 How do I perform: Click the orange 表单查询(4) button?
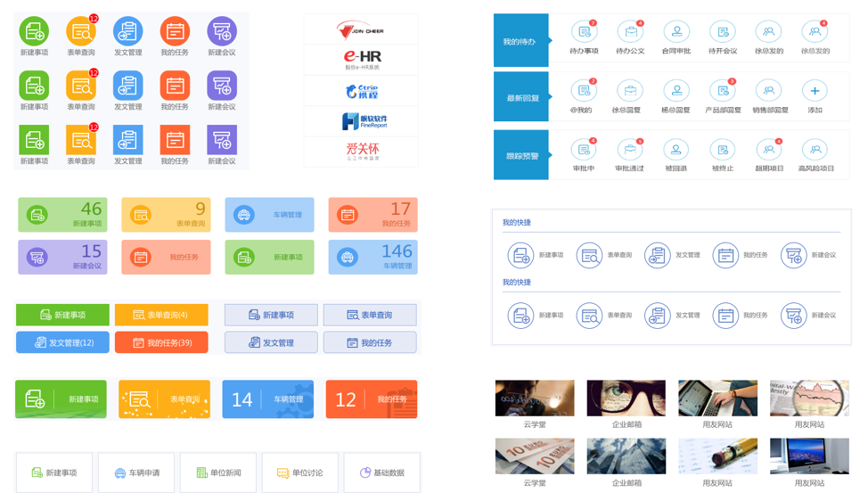click(161, 315)
